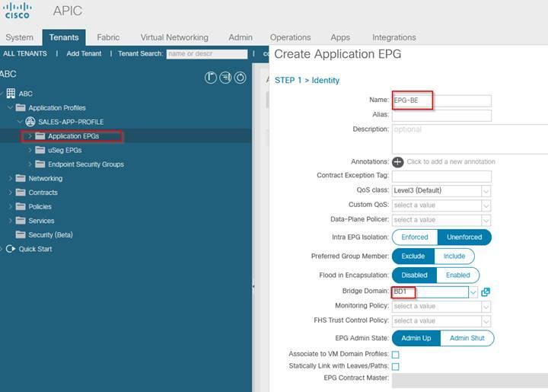Click the second round icon in the ABC panel header
Screen dimensions: 548x392
(x=225, y=78)
